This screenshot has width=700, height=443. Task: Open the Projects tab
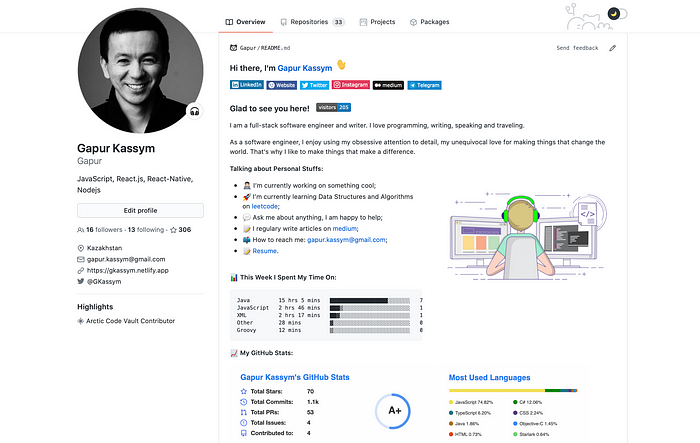[377, 22]
